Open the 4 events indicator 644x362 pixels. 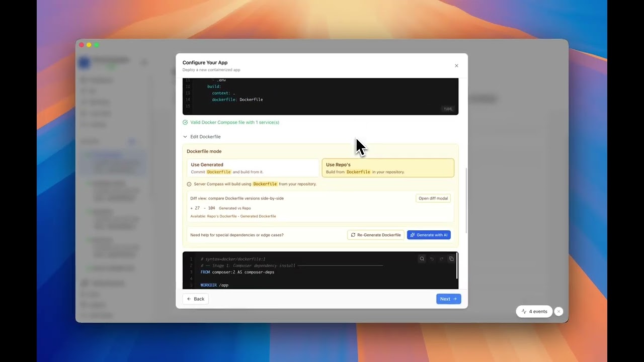[x=534, y=311]
